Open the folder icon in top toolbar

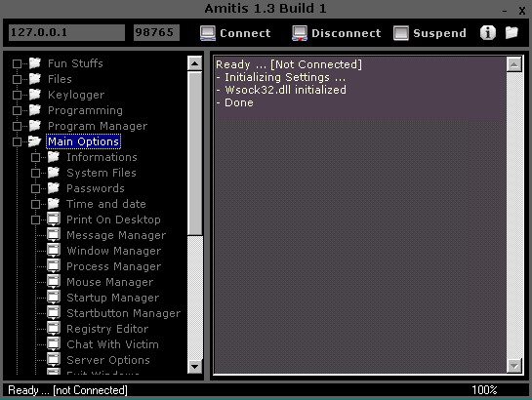pos(512,32)
